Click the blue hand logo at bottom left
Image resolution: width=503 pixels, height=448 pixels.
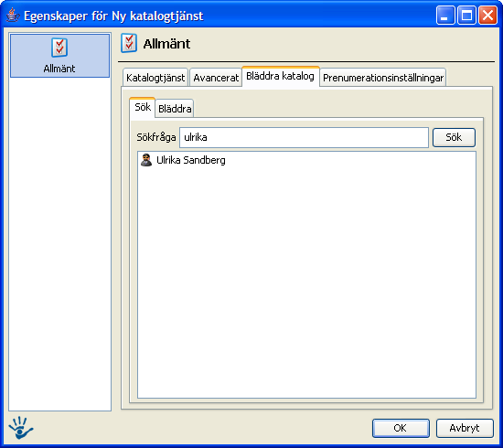coord(21,428)
